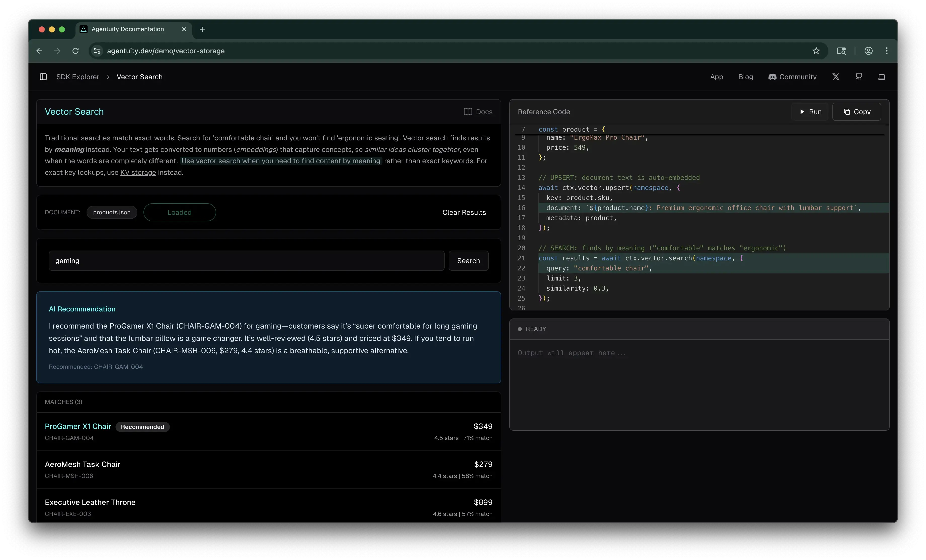This screenshot has width=926, height=560.
Task: Open the GitHub icon in the navbar
Action: coord(859,77)
